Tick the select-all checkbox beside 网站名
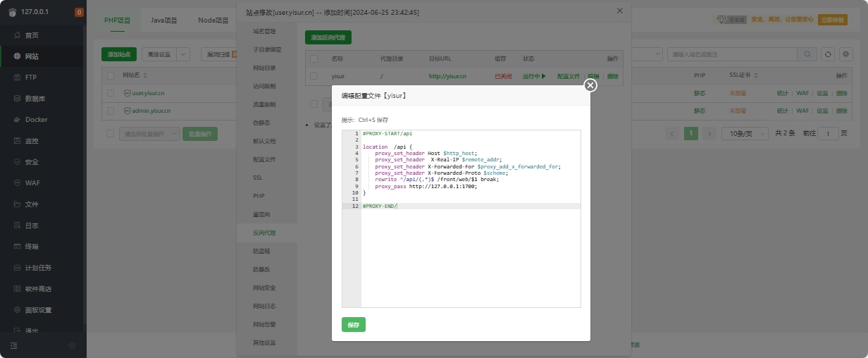Screen dimensions: 868x358 tap(111, 75)
